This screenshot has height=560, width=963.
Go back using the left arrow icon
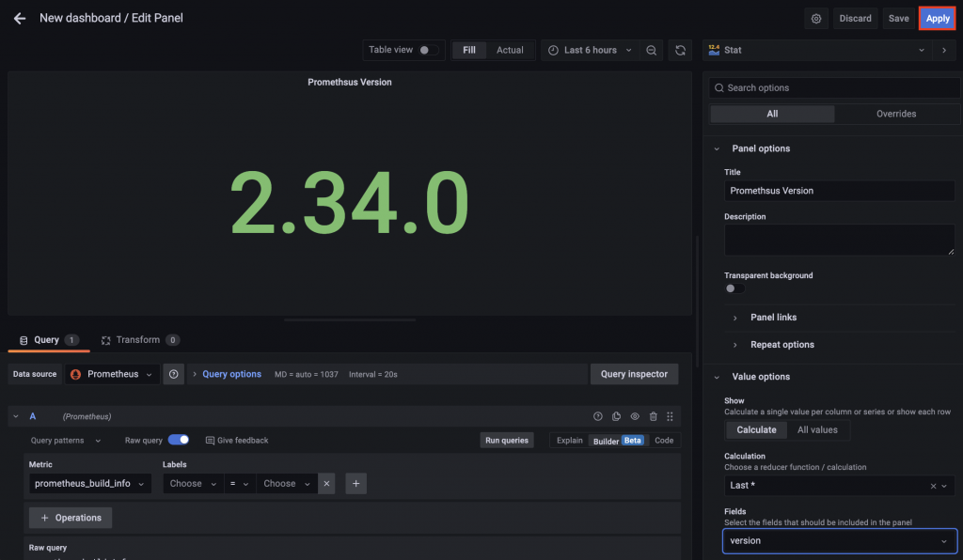click(20, 19)
